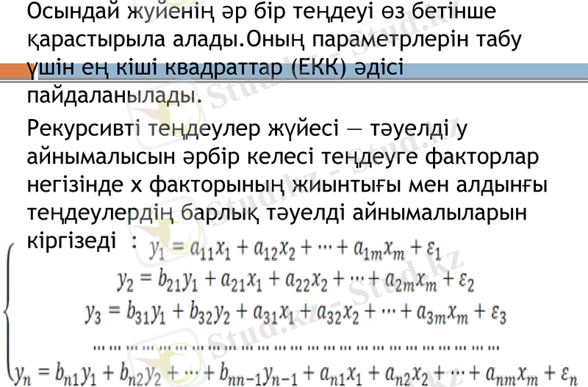Click the text line starting "Осындай жүйенің"
Screen dimensions: 588x387
[262, 12]
